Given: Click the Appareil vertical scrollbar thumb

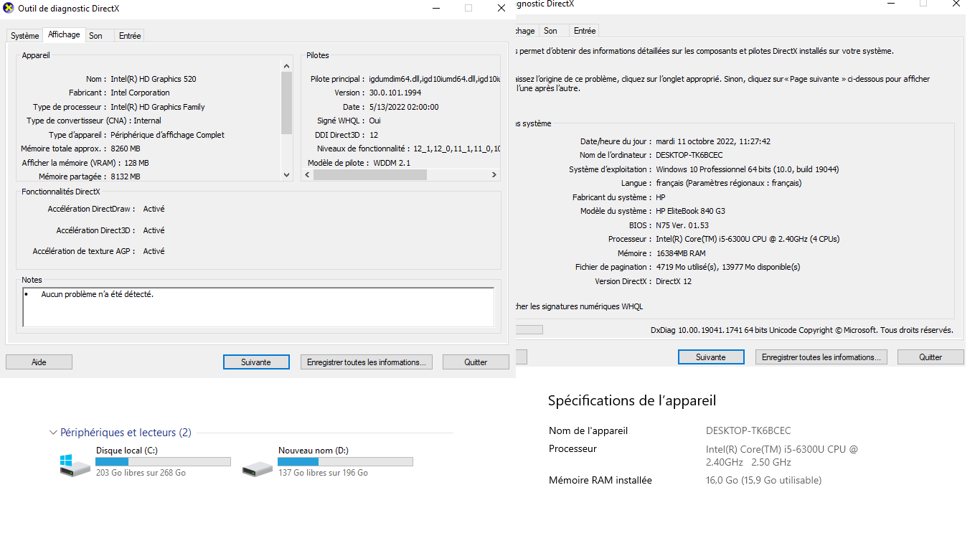Looking at the screenshot, I should click(x=287, y=103).
